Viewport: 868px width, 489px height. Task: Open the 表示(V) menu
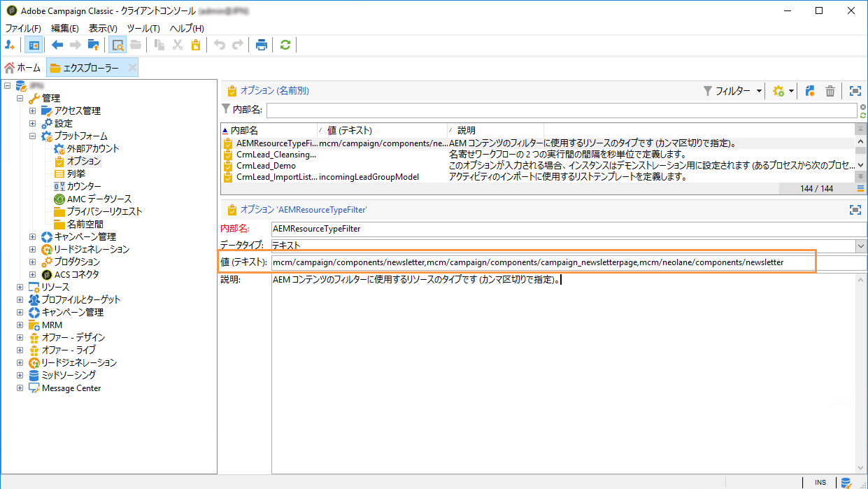[x=104, y=28]
